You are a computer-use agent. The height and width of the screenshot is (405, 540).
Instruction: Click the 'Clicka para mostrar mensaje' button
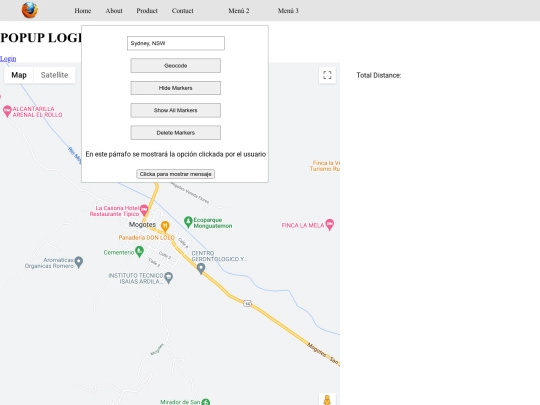[x=176, y=174]
